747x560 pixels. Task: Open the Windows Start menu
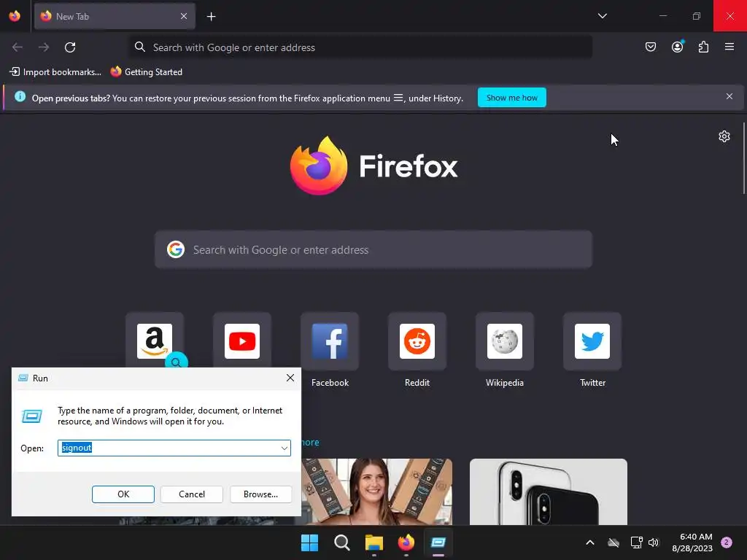pyautogui.click(x=309, y=542)
